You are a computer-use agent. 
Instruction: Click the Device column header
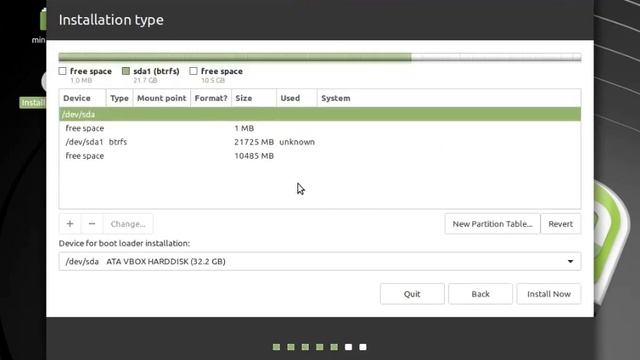tap(82, 98)
